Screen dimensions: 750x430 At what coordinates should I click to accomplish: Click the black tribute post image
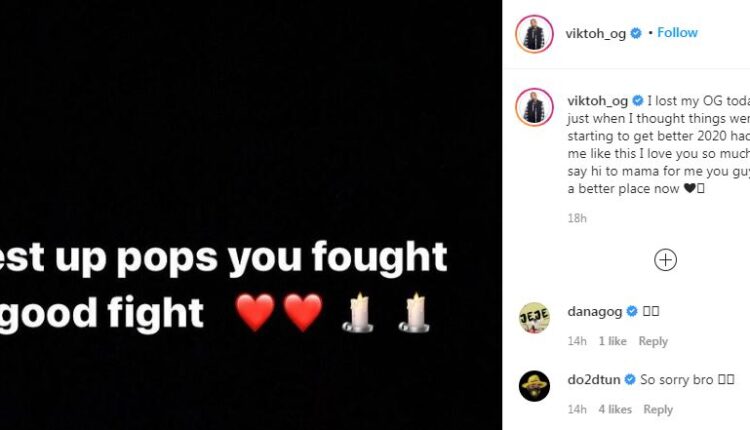(x=251, y=215)
